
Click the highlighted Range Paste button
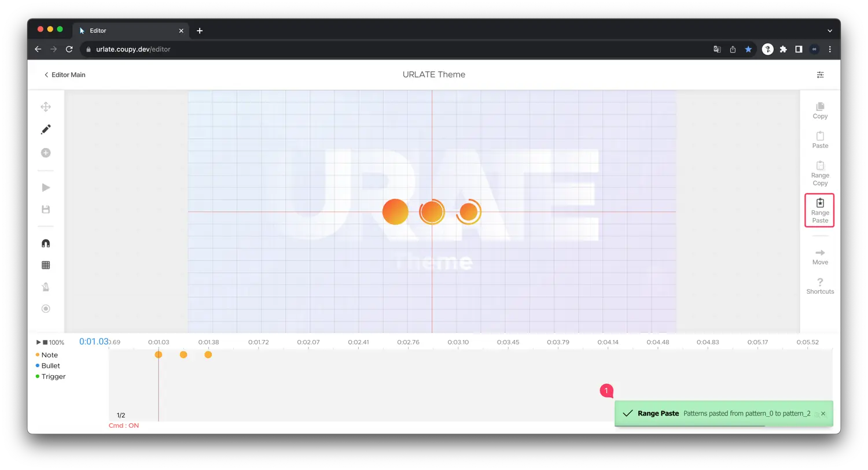click(819, 210)
